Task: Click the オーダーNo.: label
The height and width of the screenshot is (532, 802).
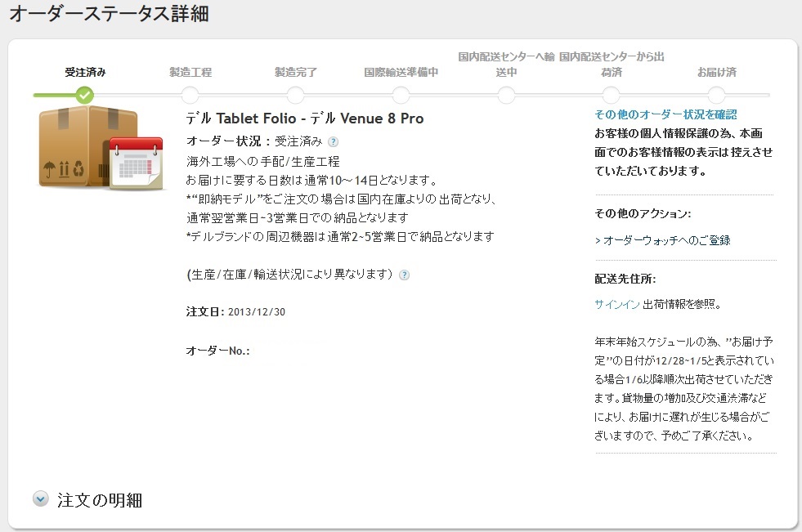Action: (218, 351)
